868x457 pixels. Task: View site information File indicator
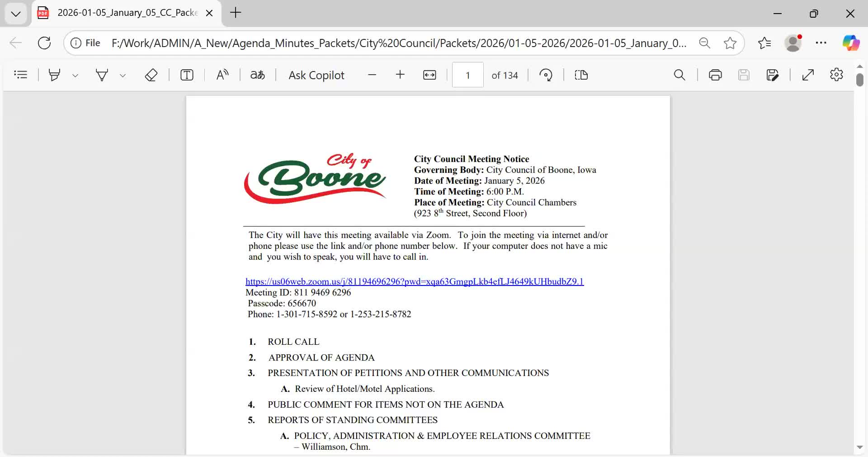86,43
